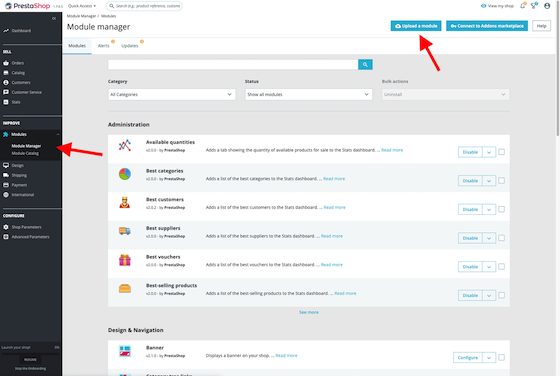Viewport: 560px width, 376px height.
Task: Click the magnifier search button for modules
Action: click(365, 65)
